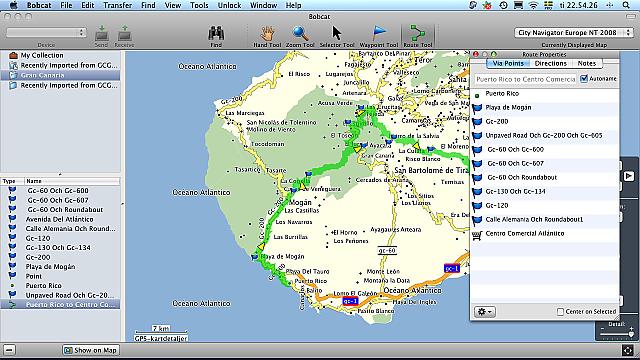Open the Device selection dropdown

click(x=46, y=33)
